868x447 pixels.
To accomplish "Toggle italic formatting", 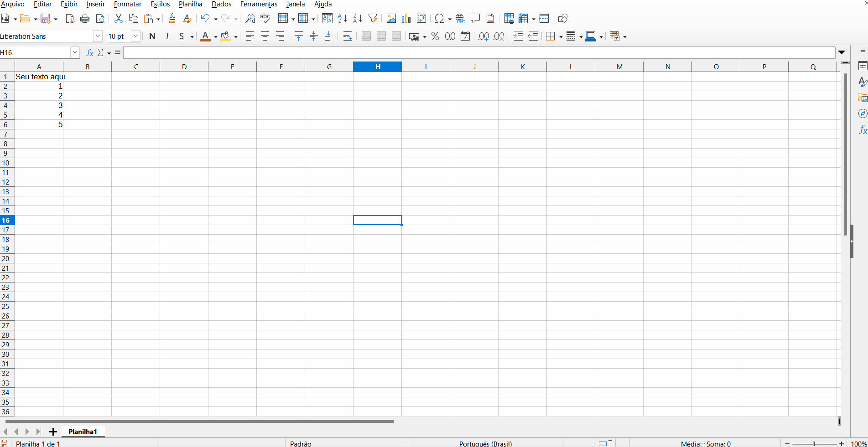I will (167, 36).
